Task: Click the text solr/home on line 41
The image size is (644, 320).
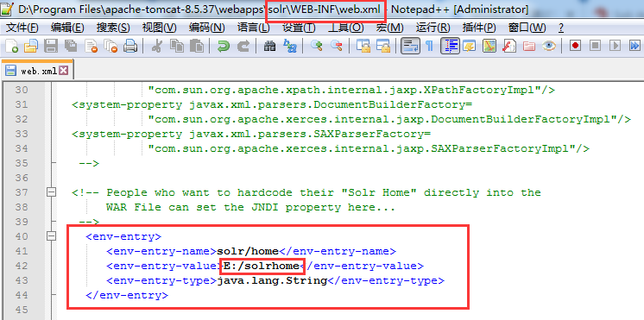Action: click(248, 251)
